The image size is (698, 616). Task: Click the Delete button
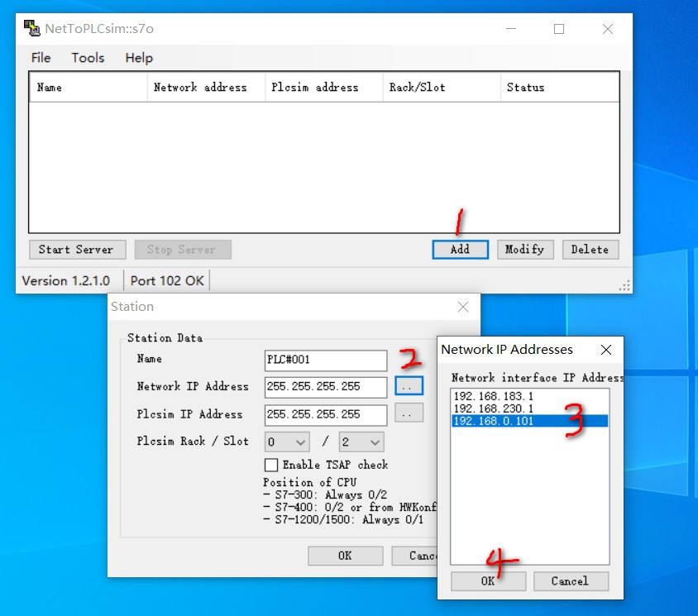(x=590, y=250)
